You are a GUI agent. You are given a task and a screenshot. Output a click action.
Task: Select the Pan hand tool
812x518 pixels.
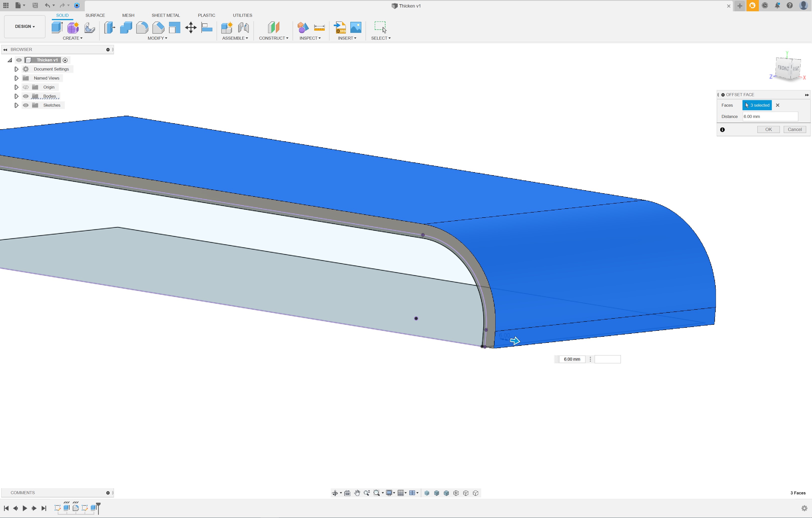pos(357,493)
